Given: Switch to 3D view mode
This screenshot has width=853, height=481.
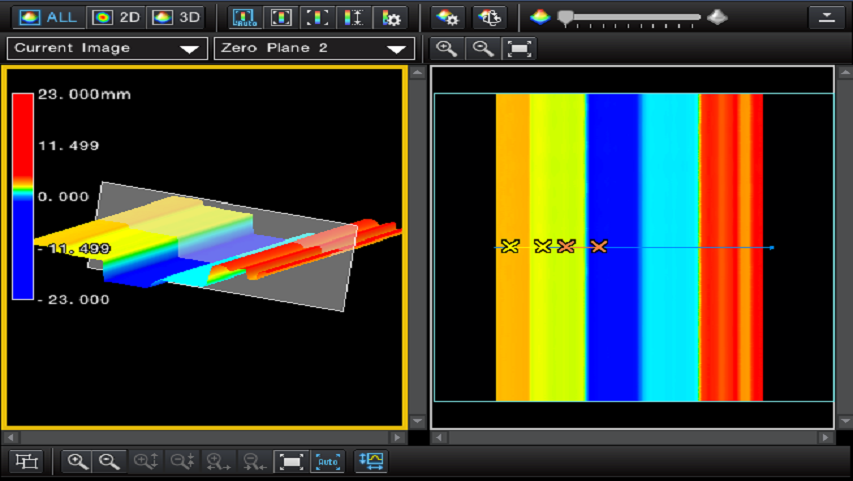Looking at the screenshot, I should pos(176,17).
